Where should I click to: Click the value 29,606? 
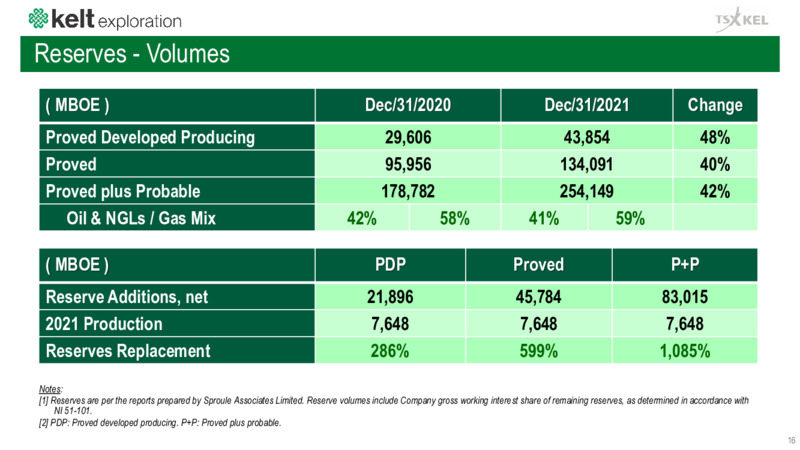(408, 137)
